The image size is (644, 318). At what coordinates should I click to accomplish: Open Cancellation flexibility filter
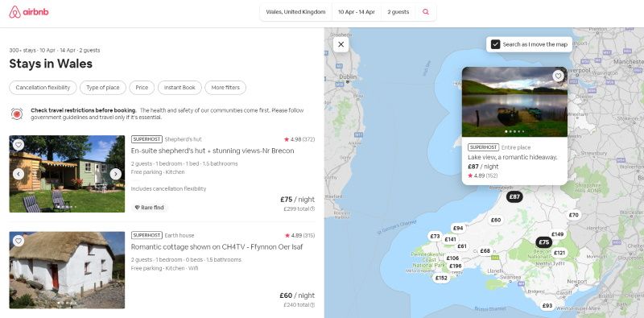point(43,88)
